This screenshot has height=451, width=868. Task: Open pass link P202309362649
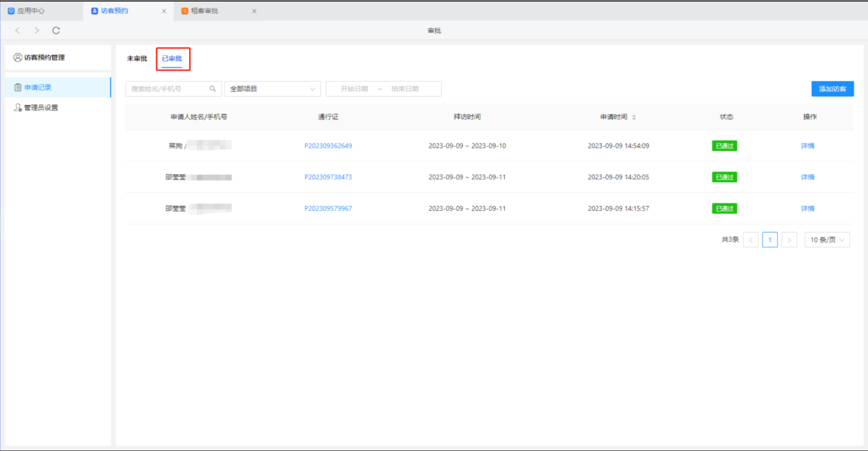328,146
